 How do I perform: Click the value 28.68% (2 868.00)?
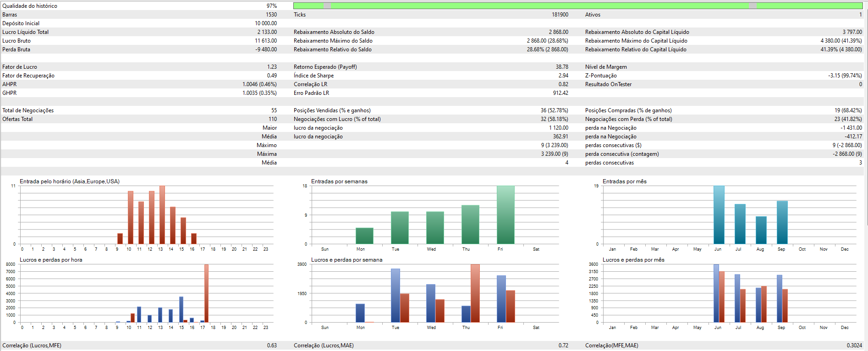[x=548, y=49]
